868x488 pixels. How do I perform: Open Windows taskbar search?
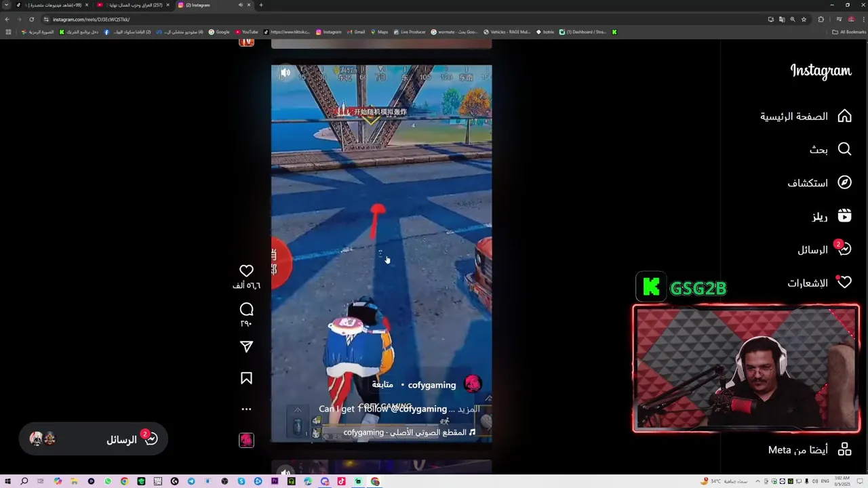[x=24, y=481]
